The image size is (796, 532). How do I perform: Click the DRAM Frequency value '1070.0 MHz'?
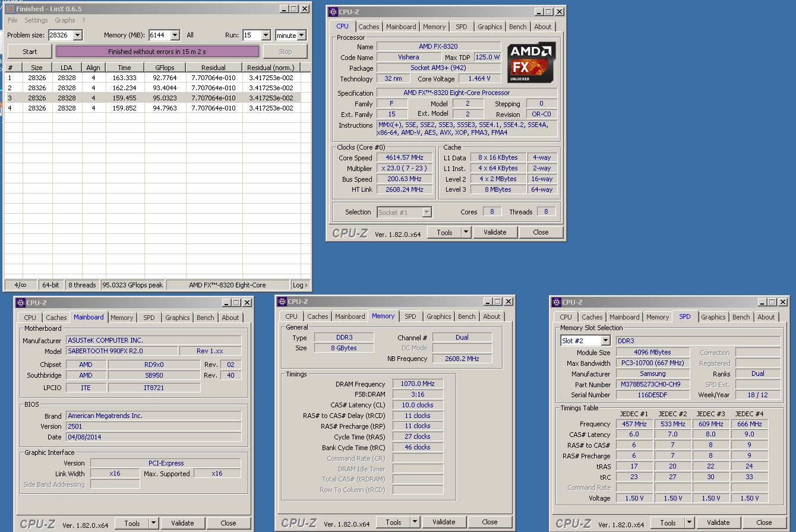click(x=418, y=384)
